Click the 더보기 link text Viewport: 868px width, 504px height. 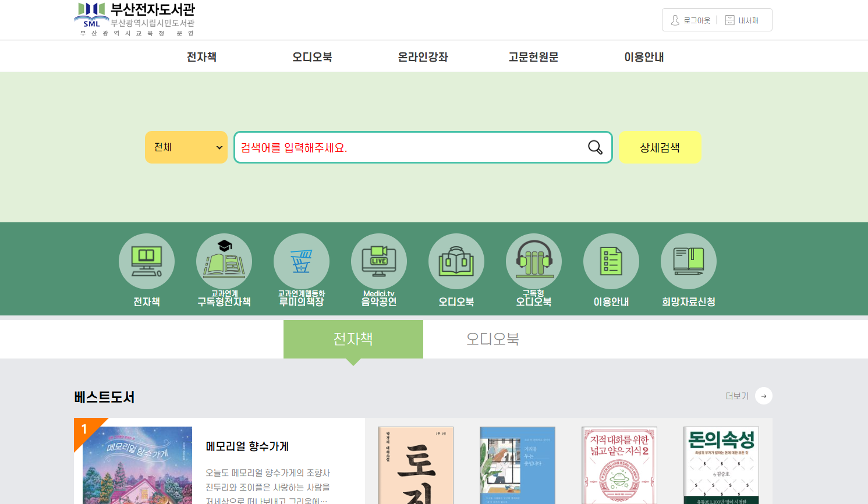737,396
